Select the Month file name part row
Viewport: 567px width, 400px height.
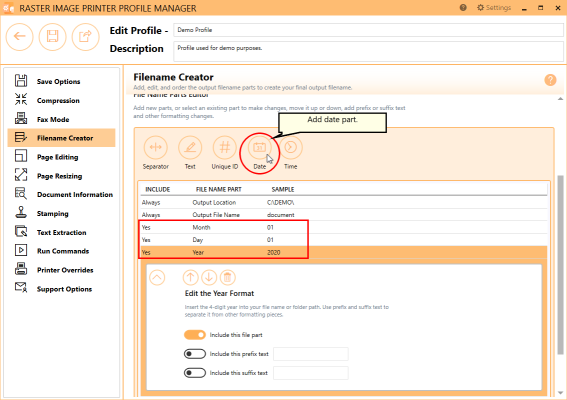pos(344,227)
